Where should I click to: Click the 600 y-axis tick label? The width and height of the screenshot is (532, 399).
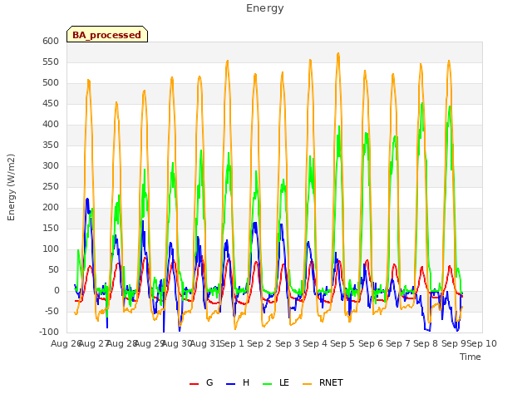pos(51,42)
